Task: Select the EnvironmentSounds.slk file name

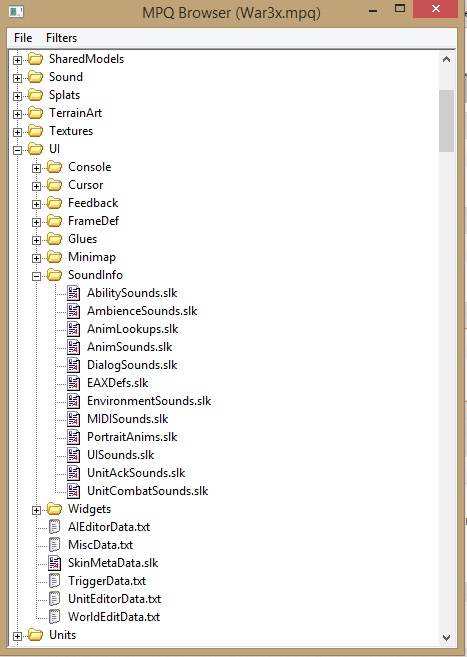Action: [x=149, y=401]
